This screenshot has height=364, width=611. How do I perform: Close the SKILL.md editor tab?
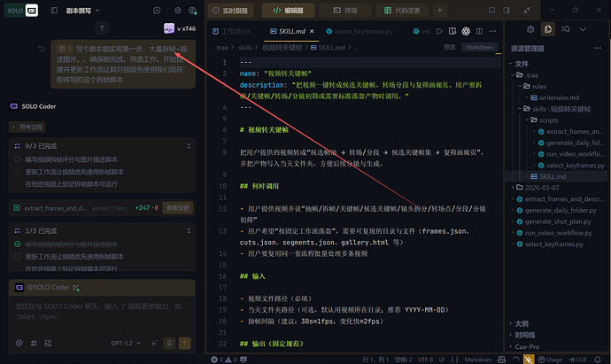coord(311,31)
